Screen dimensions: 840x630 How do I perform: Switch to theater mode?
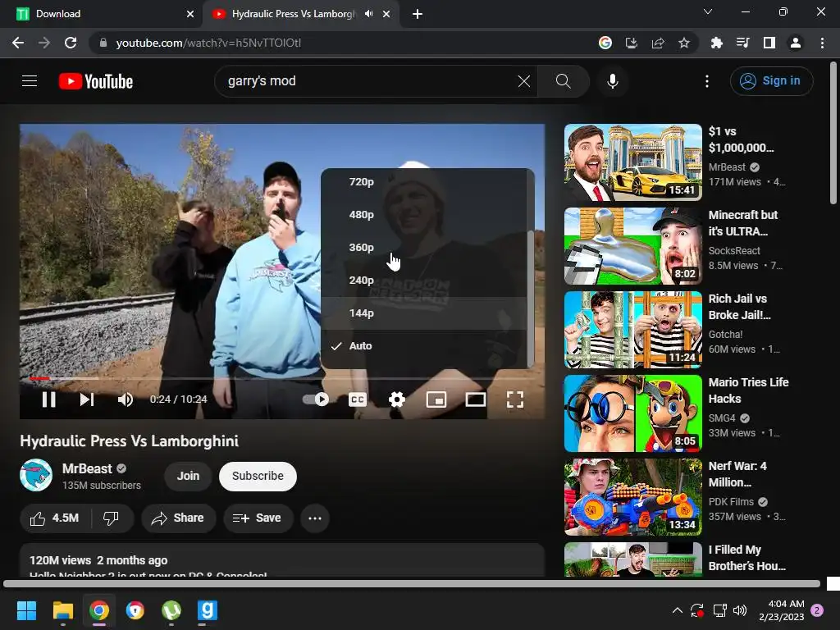476,399
